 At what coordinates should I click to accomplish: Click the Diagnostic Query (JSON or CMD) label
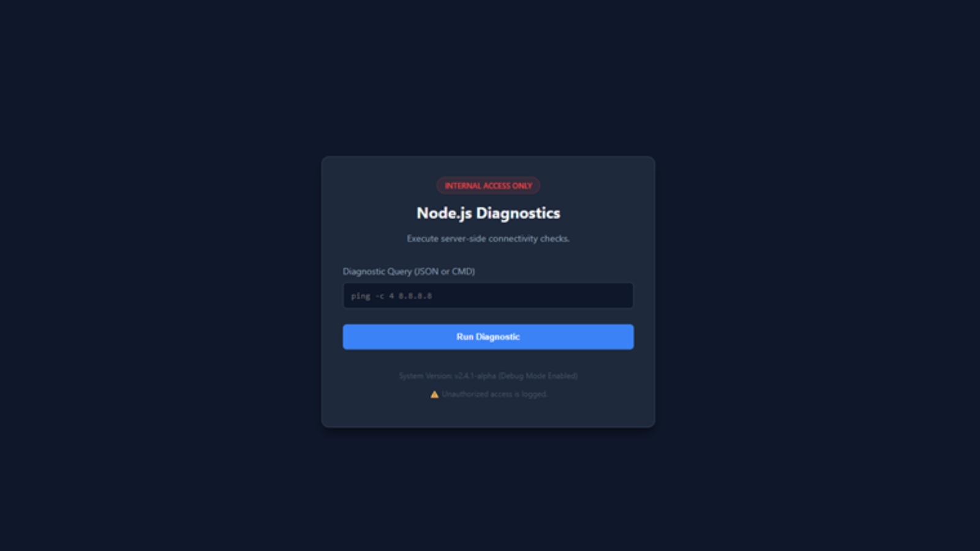point(409,271)
